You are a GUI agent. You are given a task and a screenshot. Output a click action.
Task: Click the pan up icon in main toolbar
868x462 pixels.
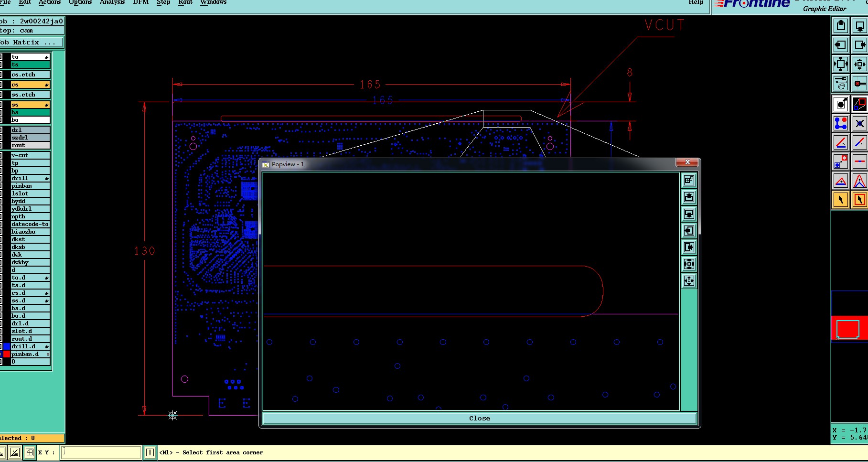tap(841, 26)
